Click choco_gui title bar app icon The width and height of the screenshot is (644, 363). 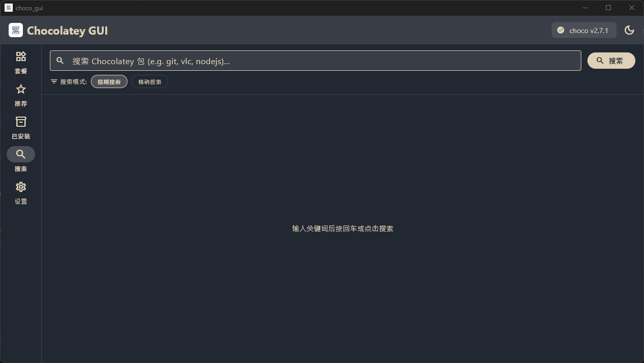[9, 8]
